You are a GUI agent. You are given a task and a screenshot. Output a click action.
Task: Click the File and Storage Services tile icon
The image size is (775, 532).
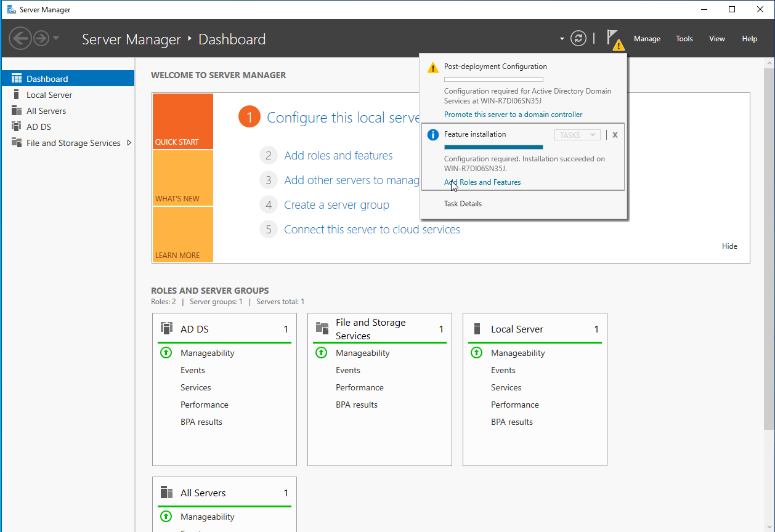[322, 328]
